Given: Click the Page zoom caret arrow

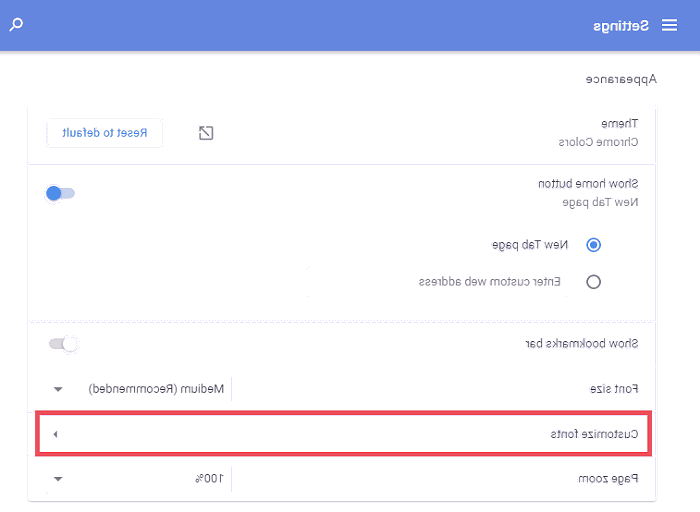Looking at the screenshot, I should pos(58,479).
